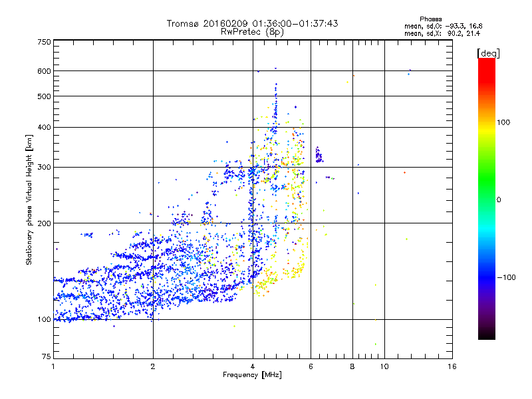Screen dimensions: 532x399
Task: Click the black bottom of the colorbar
Action: click(487, 334)
